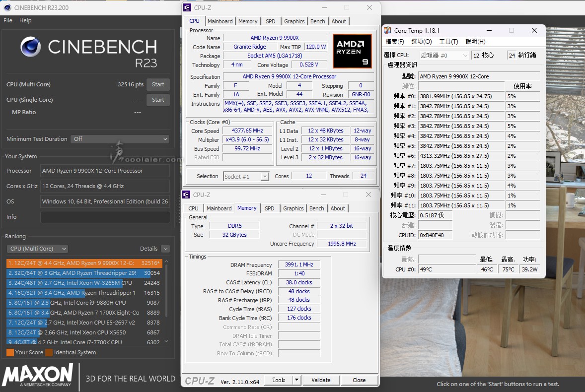Select the Intel Core i9-9880H ranking row
This screenshot has height=392, width=585.
click(84, 303)
